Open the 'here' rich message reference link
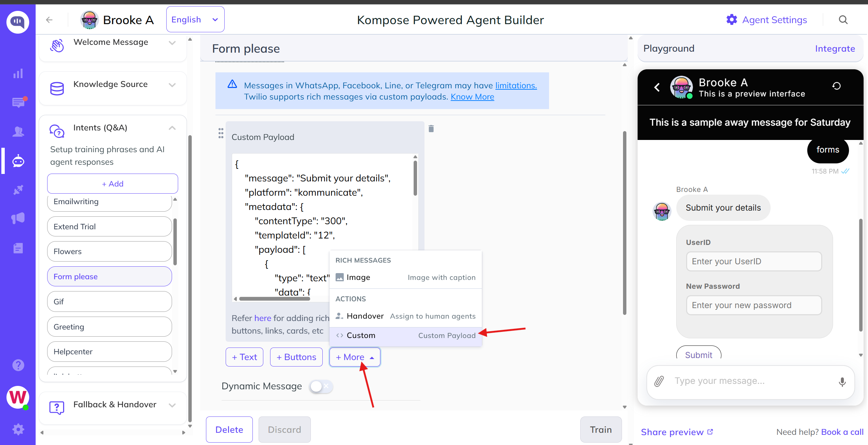The height and width of the screenshot is (445, 868). point(263,318)
